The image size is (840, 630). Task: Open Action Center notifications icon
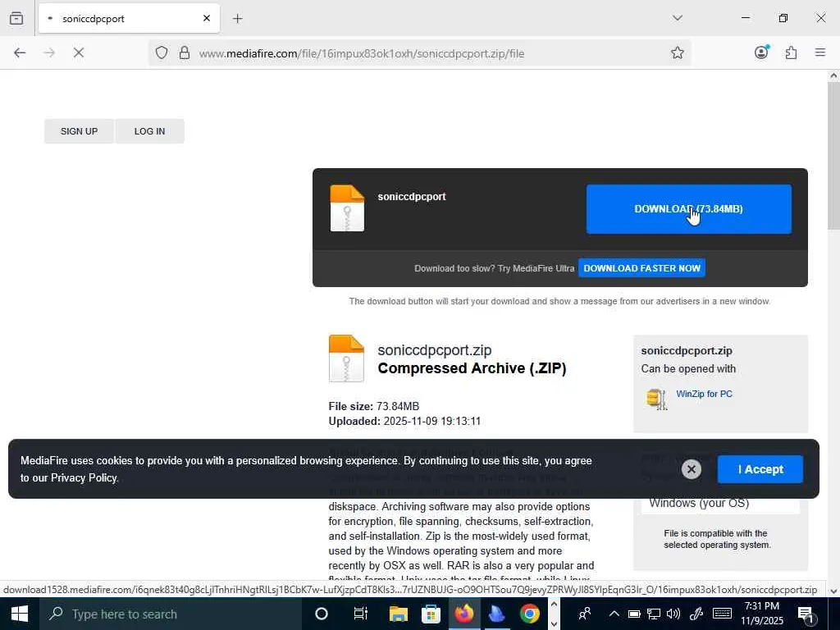click(806, 614)
